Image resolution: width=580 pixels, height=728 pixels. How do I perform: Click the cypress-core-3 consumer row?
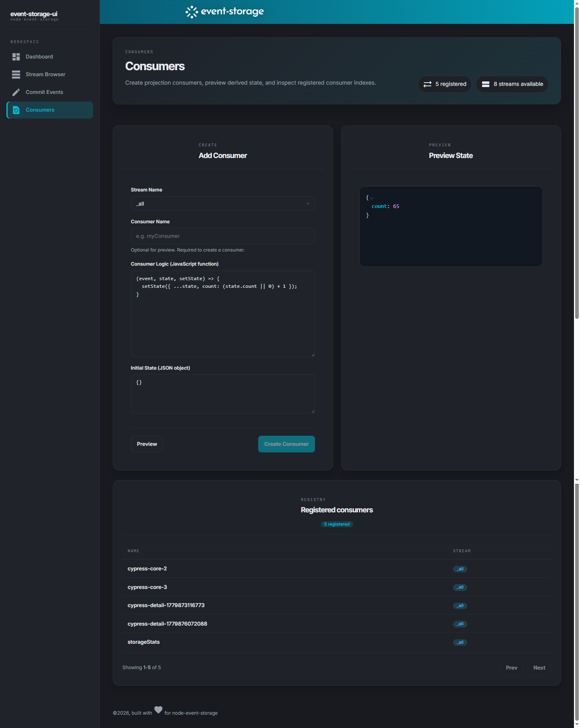(337, 587)
